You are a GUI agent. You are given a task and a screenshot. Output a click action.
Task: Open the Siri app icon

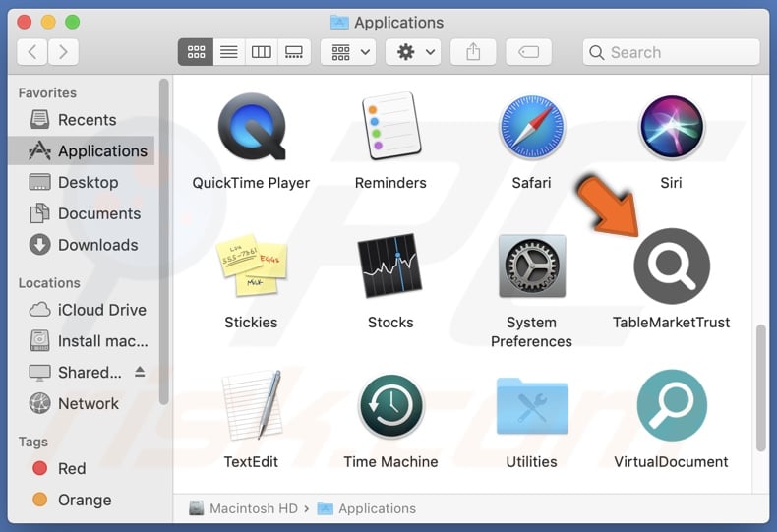pos(672,127)
